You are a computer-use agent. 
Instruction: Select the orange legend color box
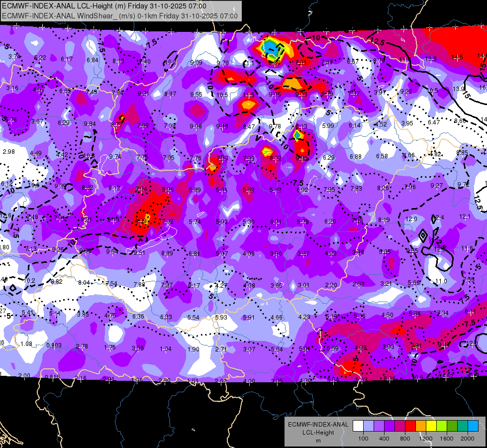pyautogui.click(x=420, y=426)
